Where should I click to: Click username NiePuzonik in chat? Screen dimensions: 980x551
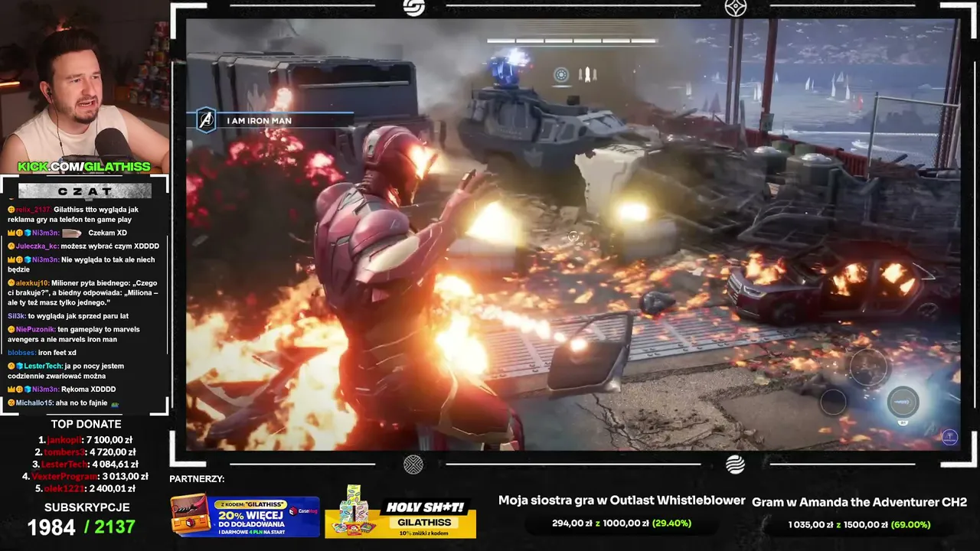coord(35,330)
